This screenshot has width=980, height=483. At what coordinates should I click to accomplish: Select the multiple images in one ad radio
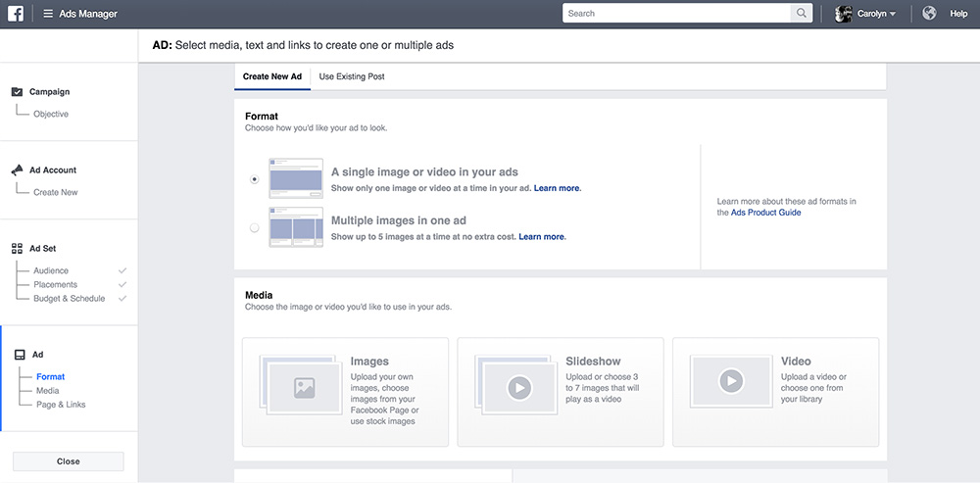point(255,227)
